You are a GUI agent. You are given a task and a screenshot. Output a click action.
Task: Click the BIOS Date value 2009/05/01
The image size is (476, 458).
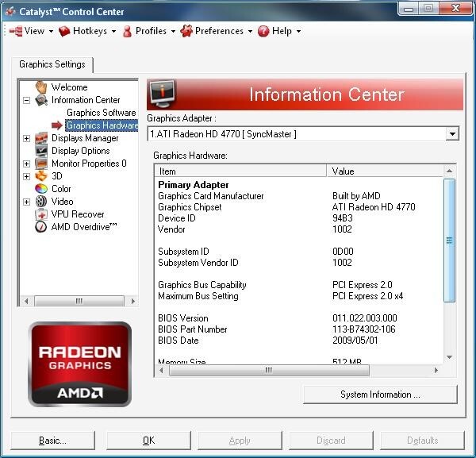click(355, 341)
